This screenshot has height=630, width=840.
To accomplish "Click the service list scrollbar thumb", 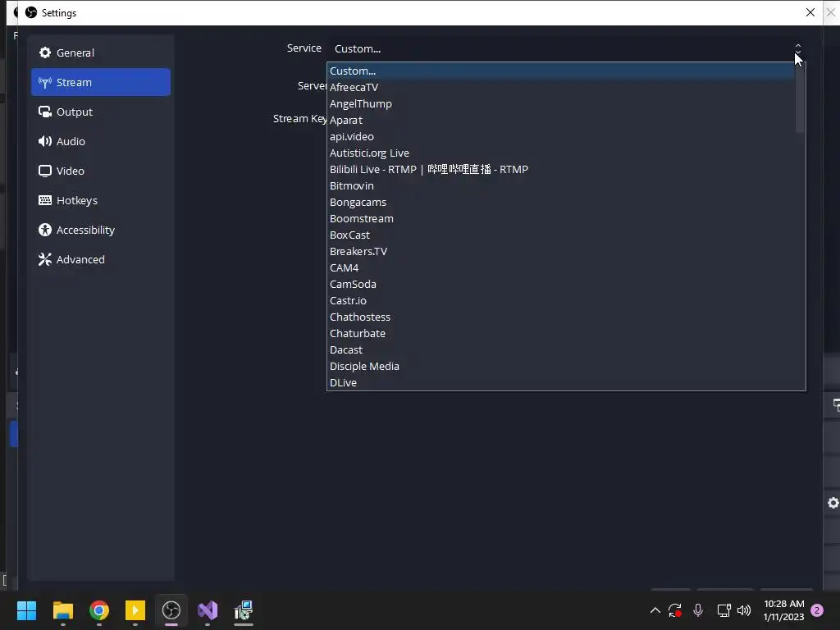I will [800, 98].
